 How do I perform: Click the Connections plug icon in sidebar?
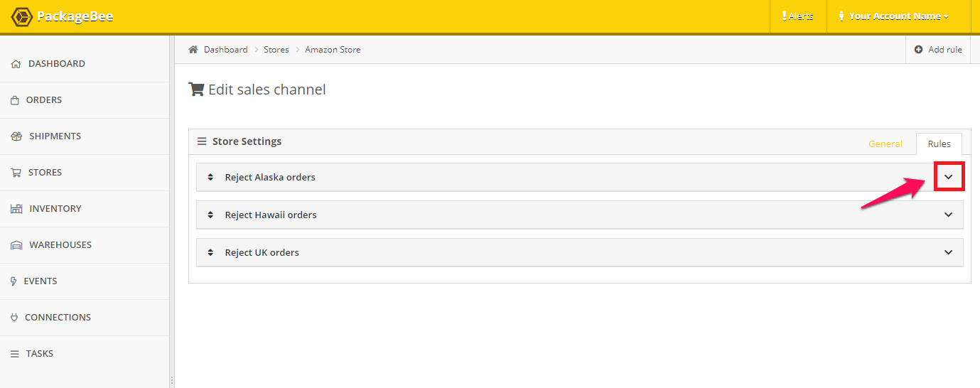point(14,318)
